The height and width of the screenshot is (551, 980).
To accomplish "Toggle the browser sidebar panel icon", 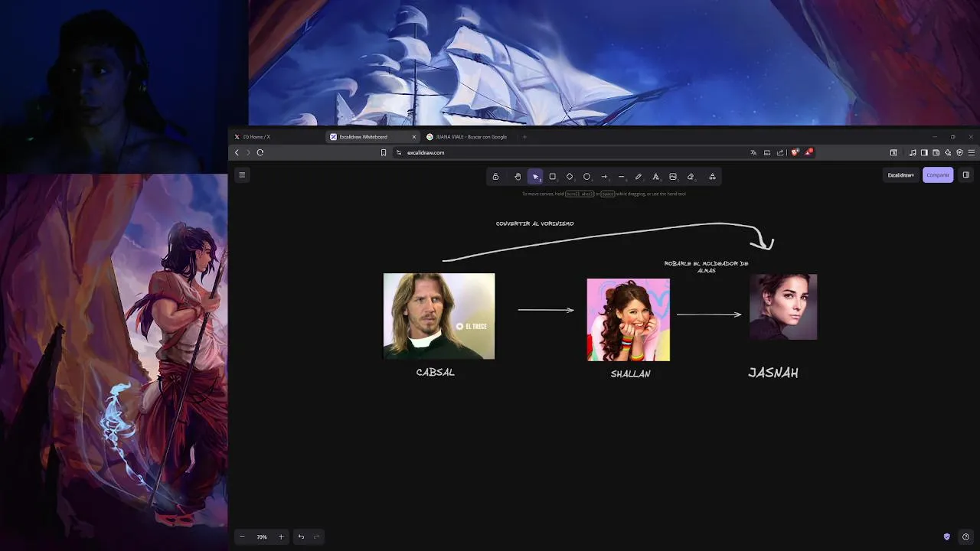I will pyautogui.click(x=924, y=152).
